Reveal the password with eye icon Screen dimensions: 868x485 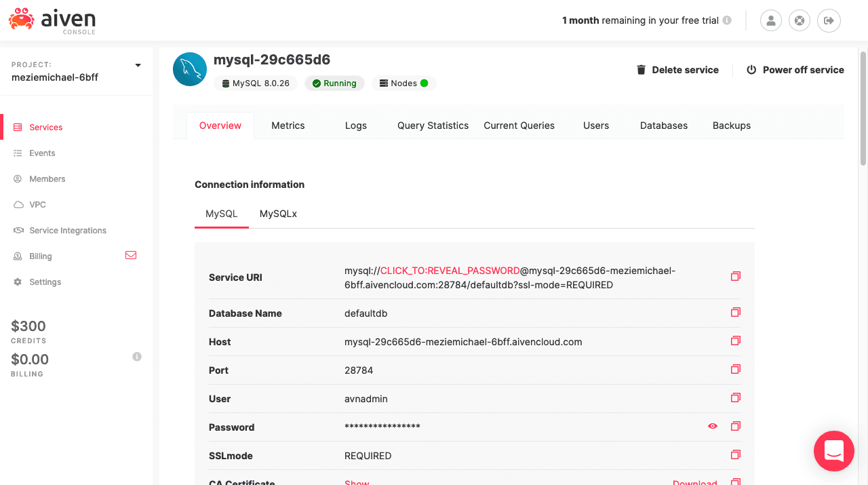coord(712,427)
